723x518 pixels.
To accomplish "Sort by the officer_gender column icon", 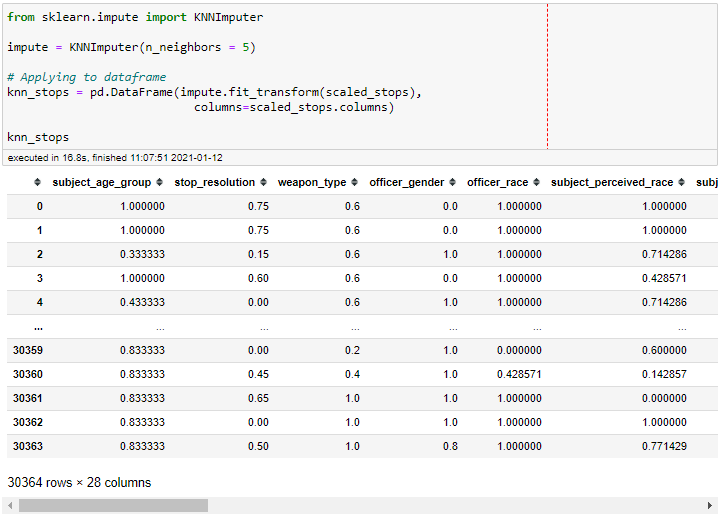I will click(452, 182).
